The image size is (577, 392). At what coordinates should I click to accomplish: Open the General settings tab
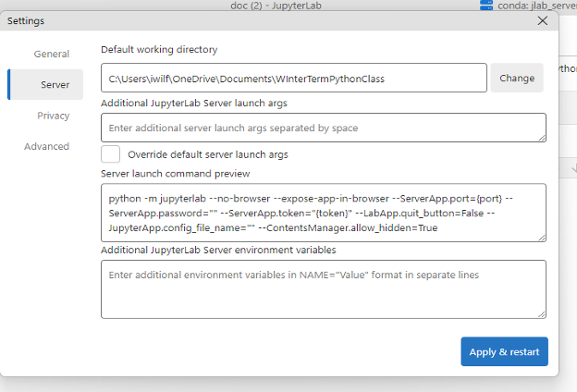point(52,55)
